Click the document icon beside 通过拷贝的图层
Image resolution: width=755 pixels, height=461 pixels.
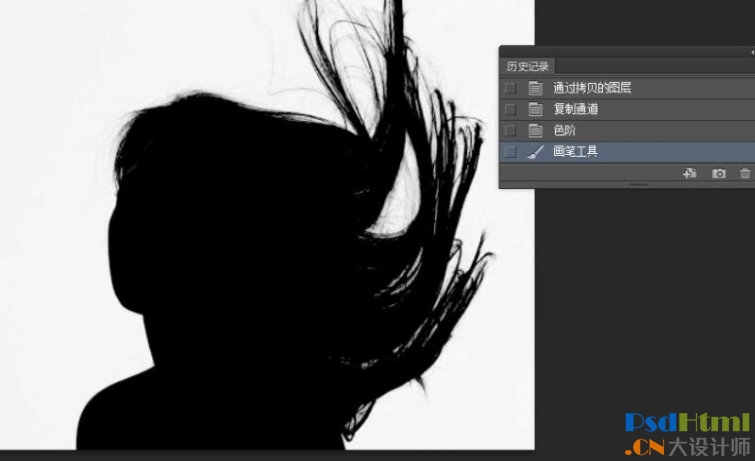(535, 88)
